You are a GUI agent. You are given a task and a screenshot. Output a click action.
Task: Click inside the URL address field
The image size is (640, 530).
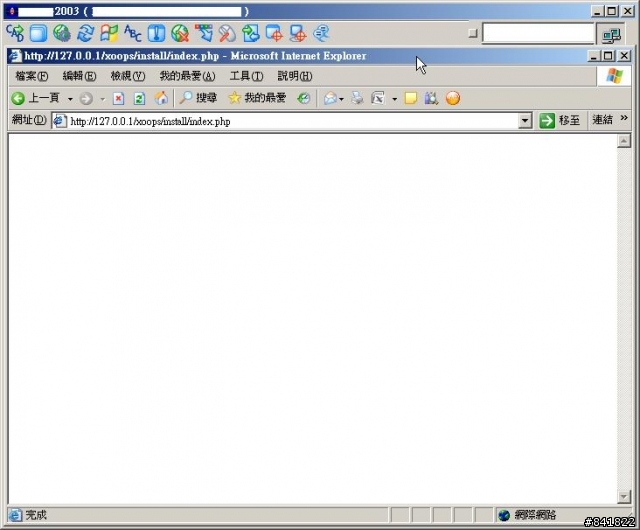click(x=292, y=121)
